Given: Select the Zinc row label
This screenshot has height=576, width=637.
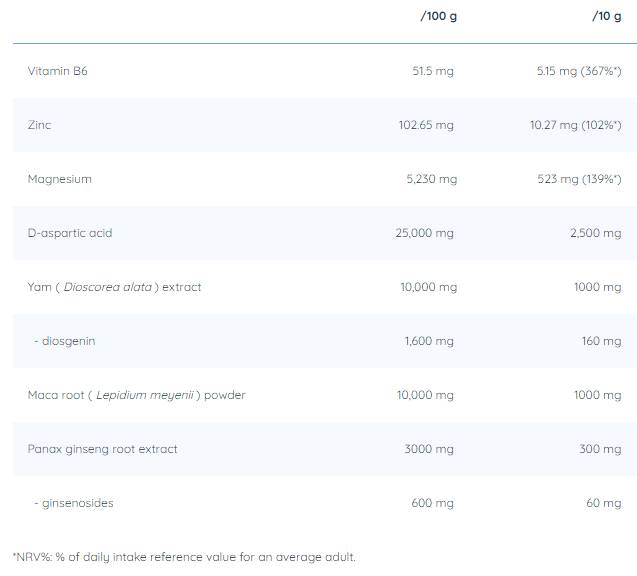Looking at the screenshot, I should click(40, 125).
